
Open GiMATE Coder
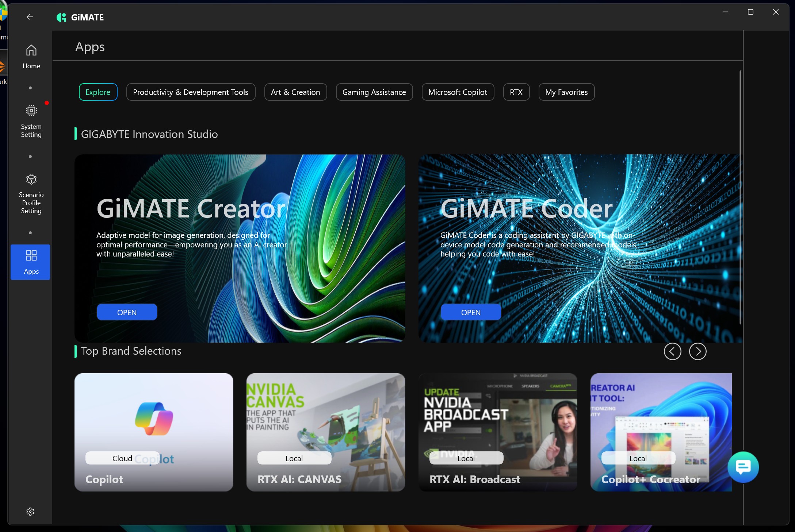point(471,312)
